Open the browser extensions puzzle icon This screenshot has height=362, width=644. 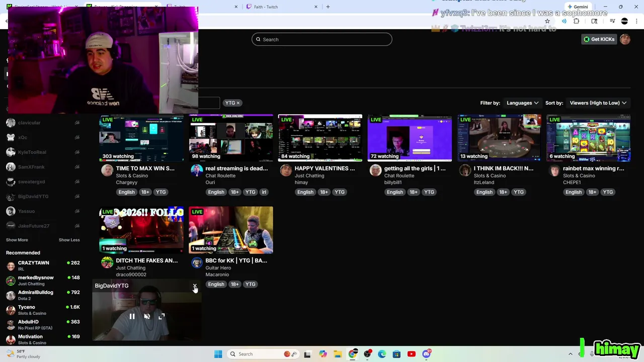[x=576, y=21]
